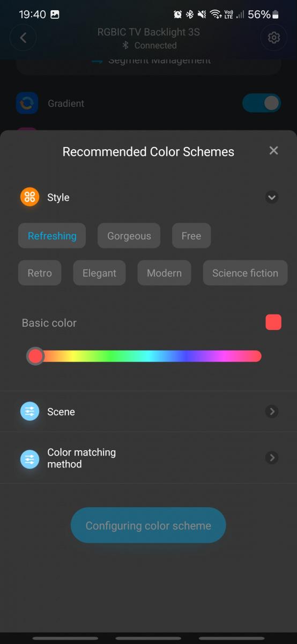Open device settings gear icon
This screenshot has height=644, width=297.
coord(274,38)
